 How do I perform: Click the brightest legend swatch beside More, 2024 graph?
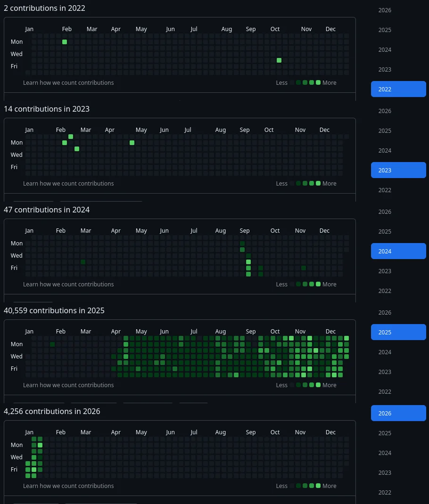click(x=318, y=284)
